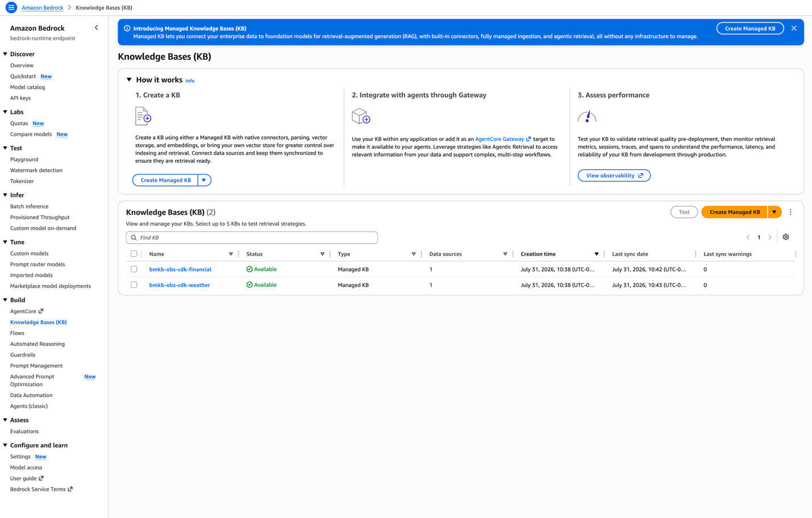Go to the next table page
Viewport: 812px width, 518px height.
tap(770, 237)
